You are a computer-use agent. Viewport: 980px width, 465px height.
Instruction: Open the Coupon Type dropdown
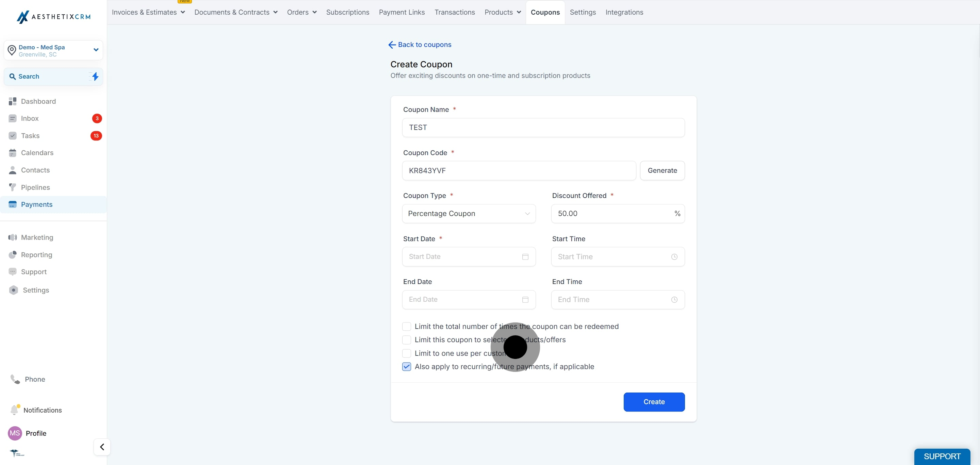point(469,214)
